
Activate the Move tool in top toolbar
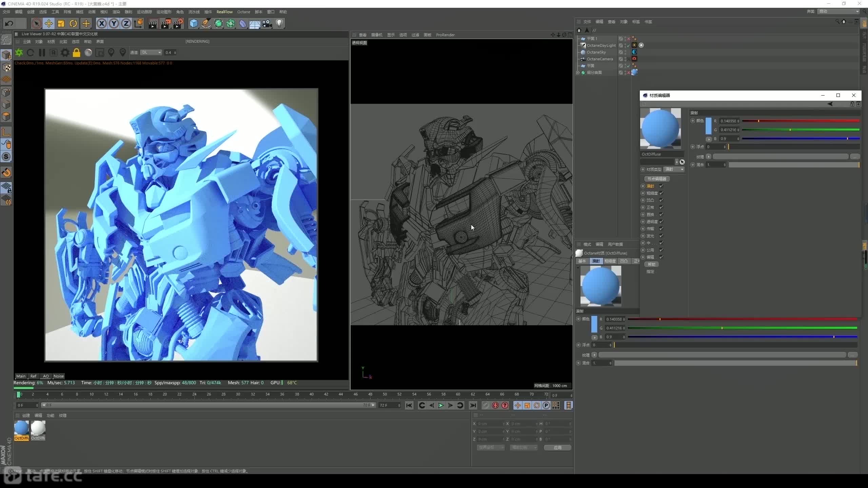coord(49,23)
